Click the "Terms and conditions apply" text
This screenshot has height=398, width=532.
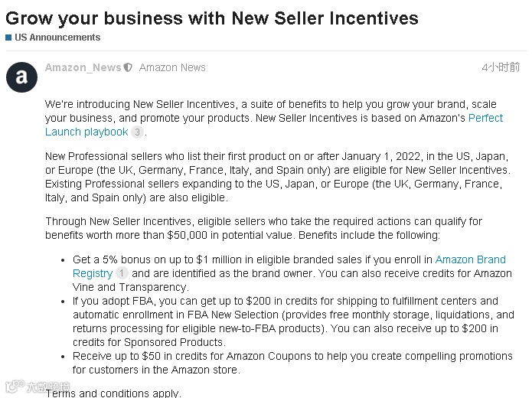113,393
